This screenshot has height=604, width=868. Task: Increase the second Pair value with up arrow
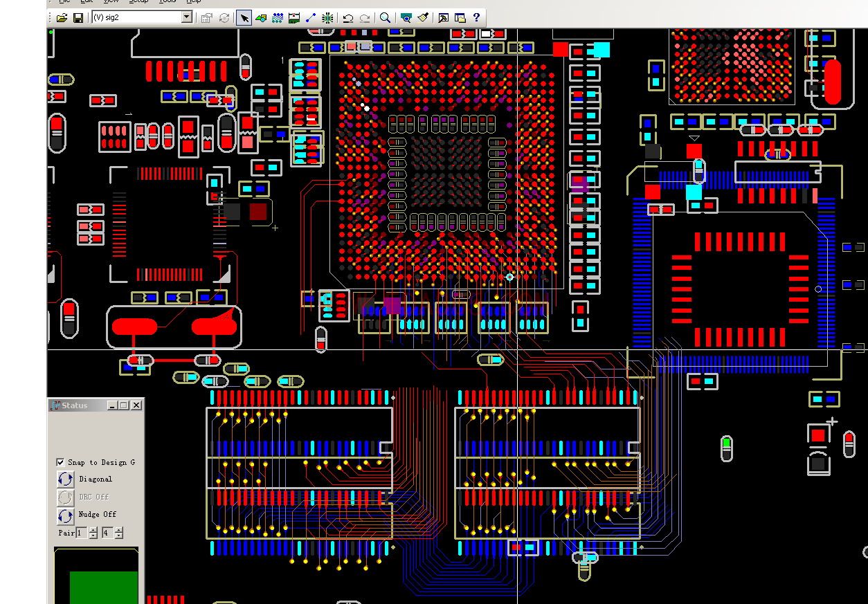tap(118, 530)
